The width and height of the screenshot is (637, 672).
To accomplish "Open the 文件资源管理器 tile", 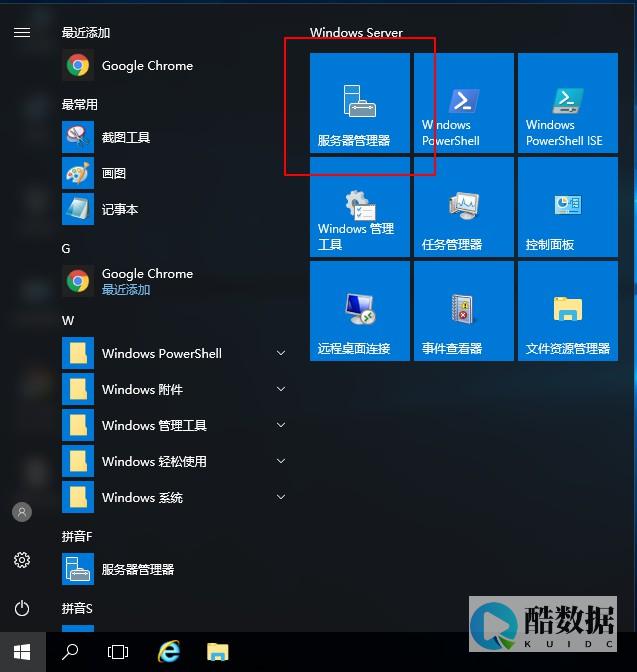I will [x=568, y=311].
